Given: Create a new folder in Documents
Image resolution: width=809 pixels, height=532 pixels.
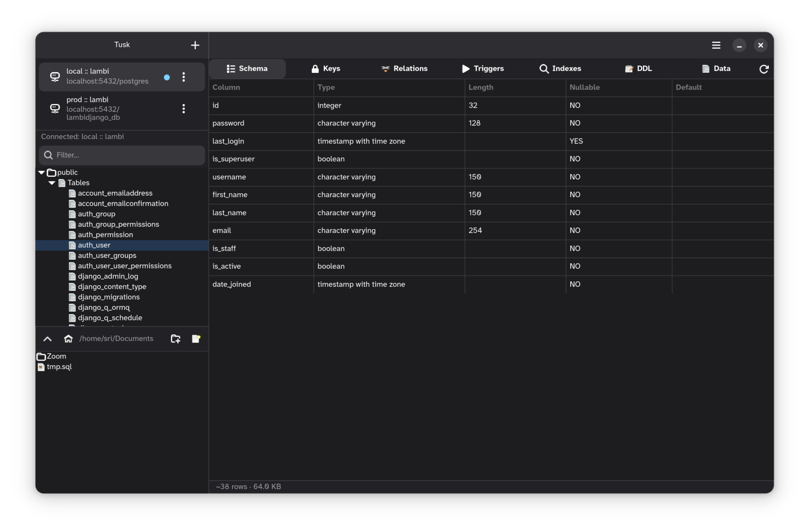Looking at the screenshot, I should click(175, 339).
